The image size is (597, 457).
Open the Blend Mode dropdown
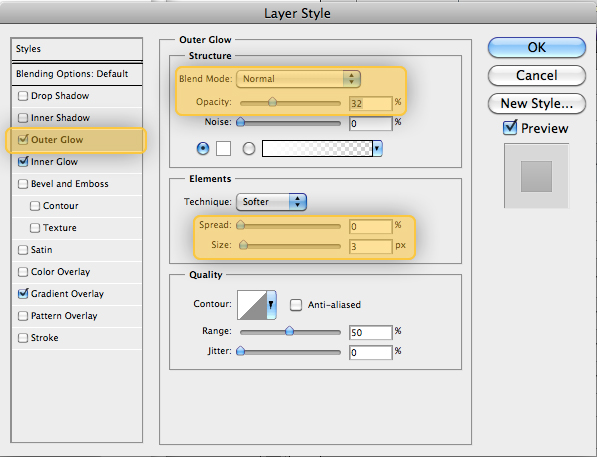298,79
